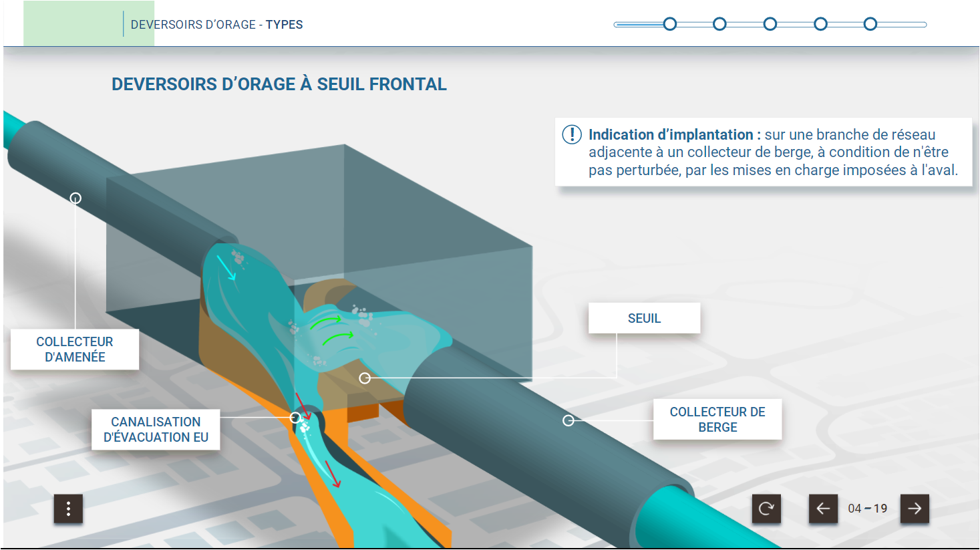This screenshot has height=550, width=980.
Task: Click hotspot circle on collecteur de berge
Action: 568,420
